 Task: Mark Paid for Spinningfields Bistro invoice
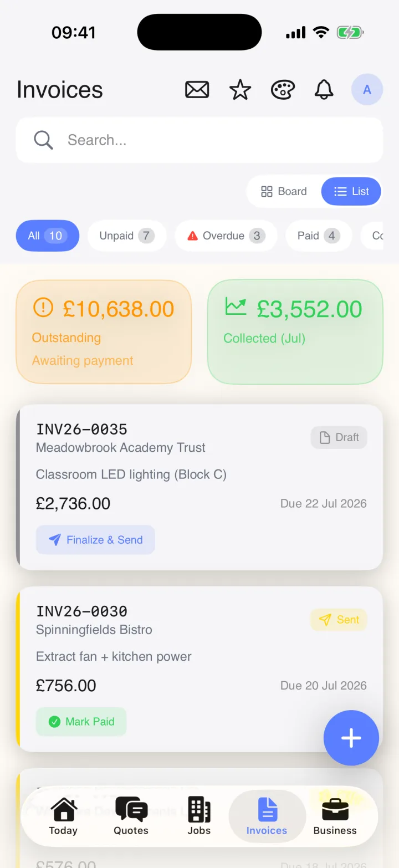(x=81, y=722)
